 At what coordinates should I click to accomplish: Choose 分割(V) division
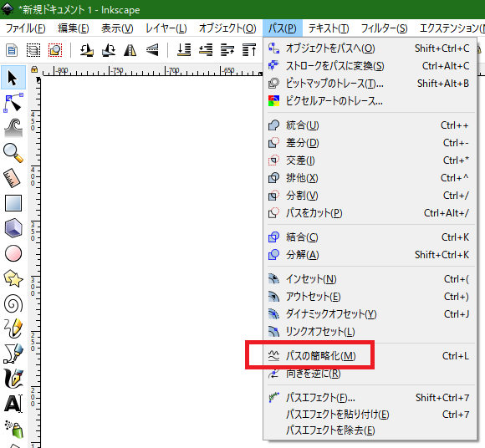(x=370, y=196)
